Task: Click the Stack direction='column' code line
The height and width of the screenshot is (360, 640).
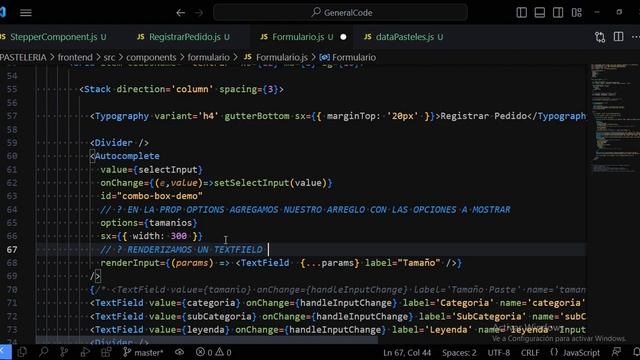Action: point(181,89)
